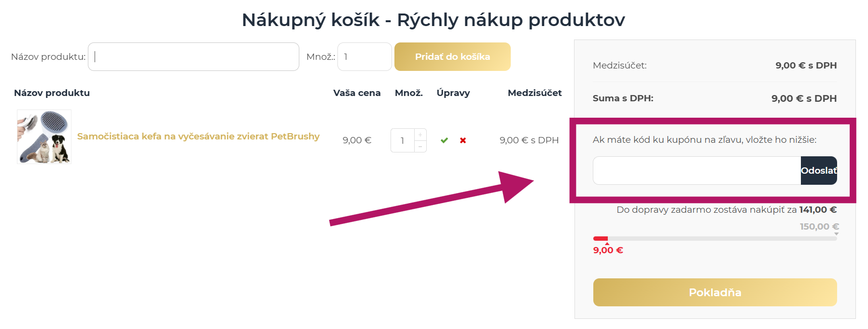This screenshot has width=868, height=329.
Task: Open the Samočistiaca kefa PetBrushy product link
Action: (197, 137)
